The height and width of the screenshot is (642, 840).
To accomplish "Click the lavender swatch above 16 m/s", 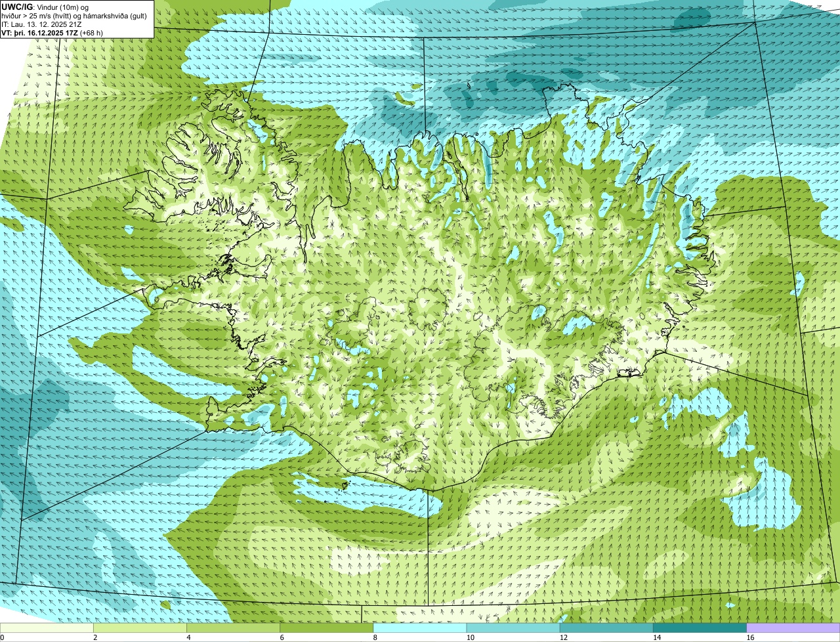I will coord(793,628).
